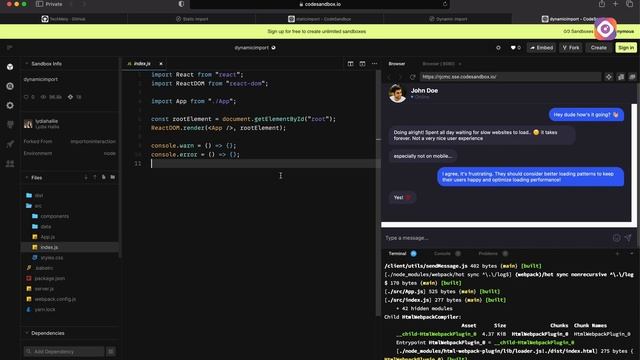Focus the Add Dependency search field

(64, 351)
